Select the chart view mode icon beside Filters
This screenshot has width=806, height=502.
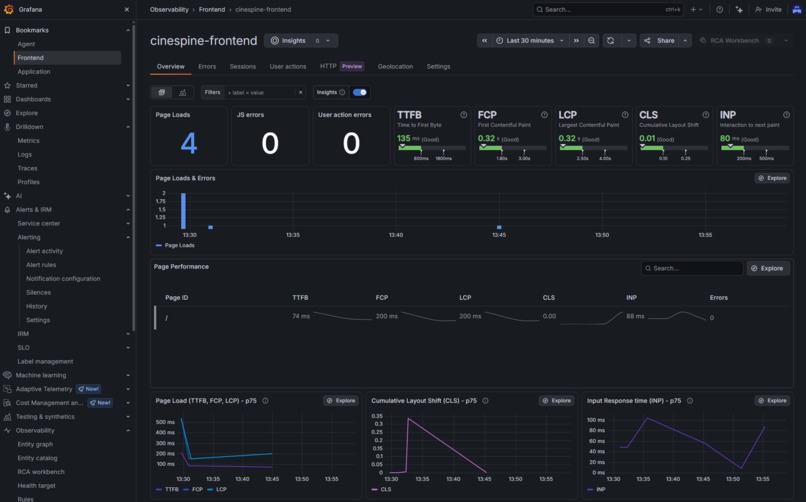coord(182,92)
